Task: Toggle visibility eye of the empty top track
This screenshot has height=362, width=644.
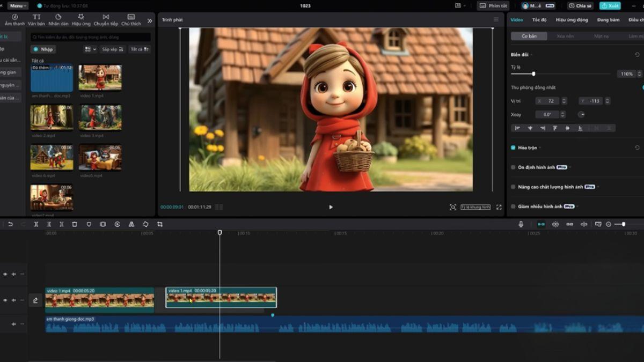Action: pyautogui.click(x=5, y=274)
